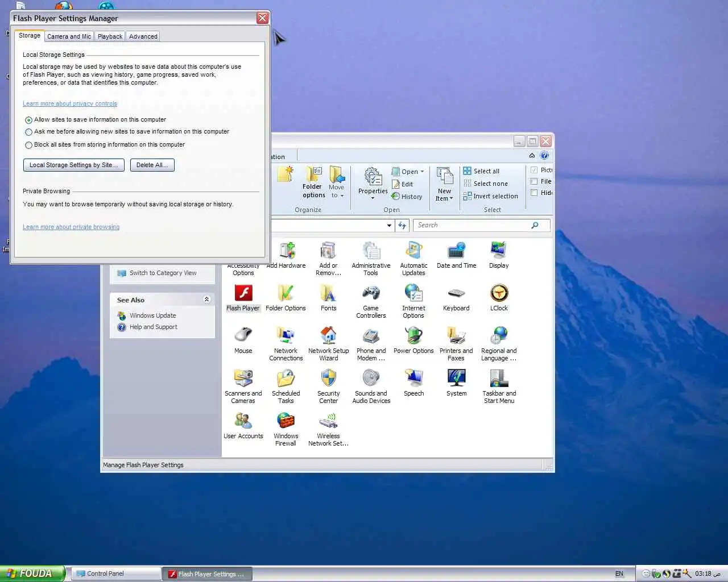Open Phone and Modem icon

point(371,344)
